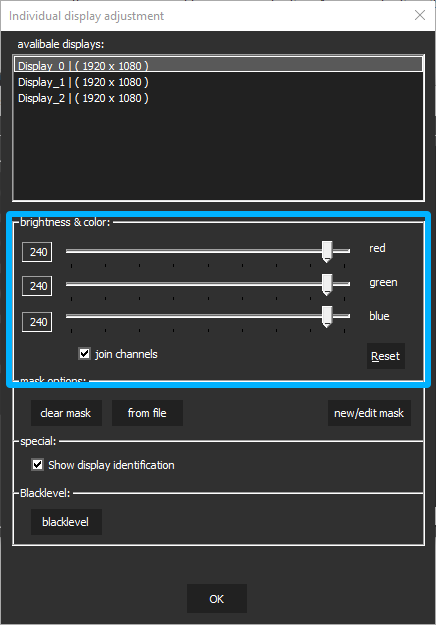Open the blacklevel settings button
Image resolution: width=436 pixels, height=625 pixels.
(66, 522)
